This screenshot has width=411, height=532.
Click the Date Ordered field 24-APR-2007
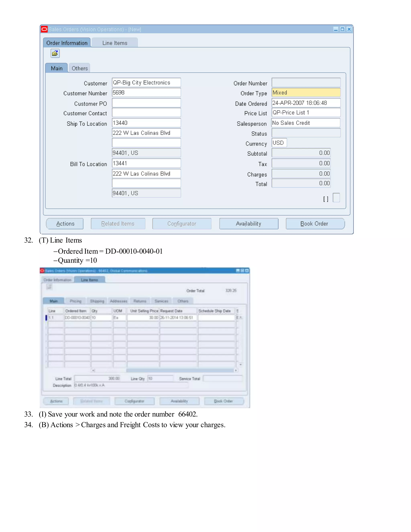point(306,103)
